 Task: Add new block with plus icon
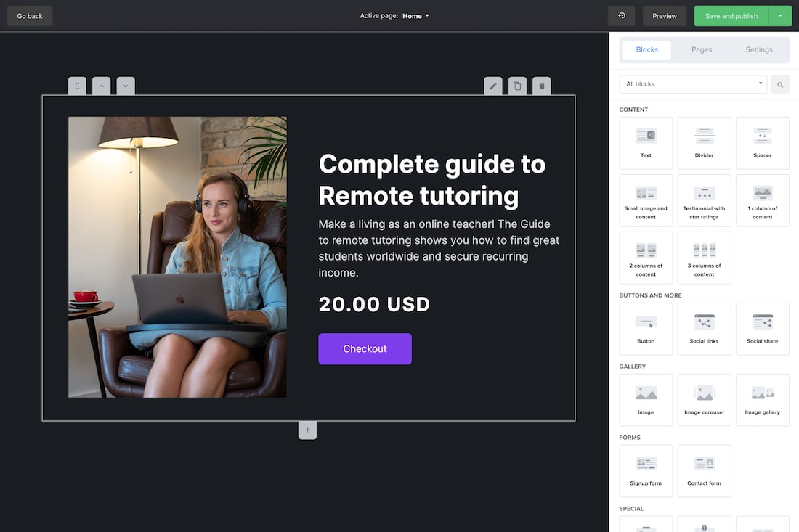tap(307, 430)
